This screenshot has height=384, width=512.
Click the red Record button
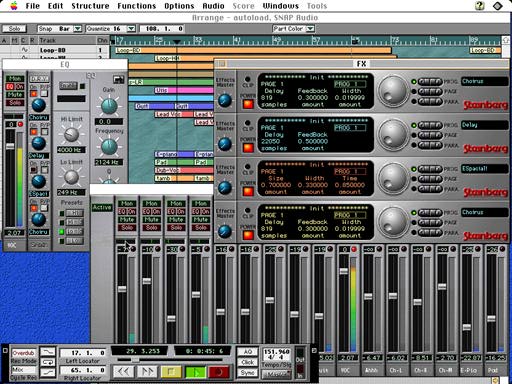coord(219,371)
